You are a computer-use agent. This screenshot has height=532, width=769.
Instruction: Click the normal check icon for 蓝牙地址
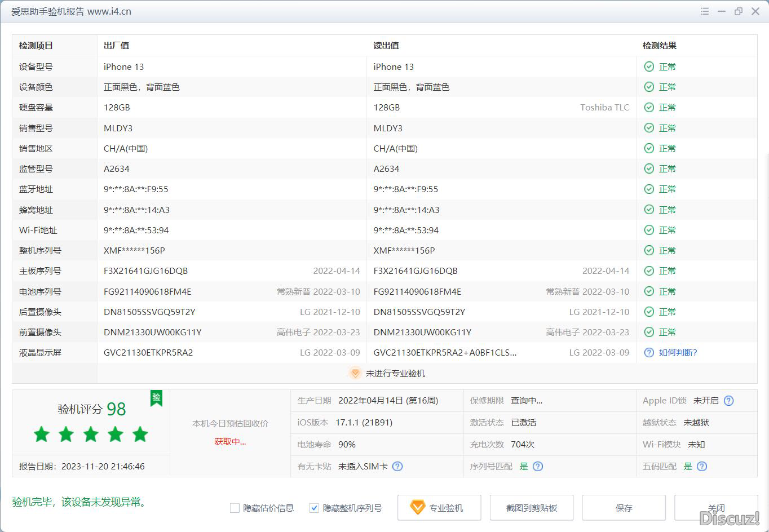point(649,189)
